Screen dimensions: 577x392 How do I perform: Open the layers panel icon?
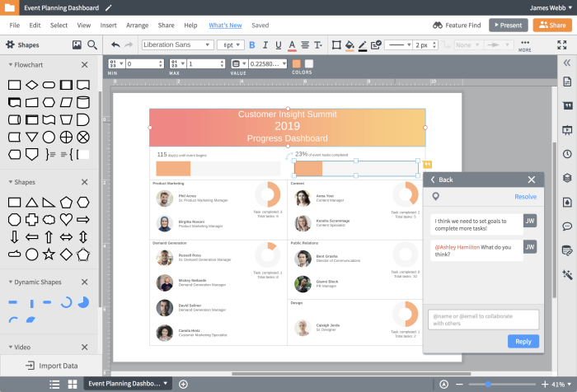coord(567,178)
